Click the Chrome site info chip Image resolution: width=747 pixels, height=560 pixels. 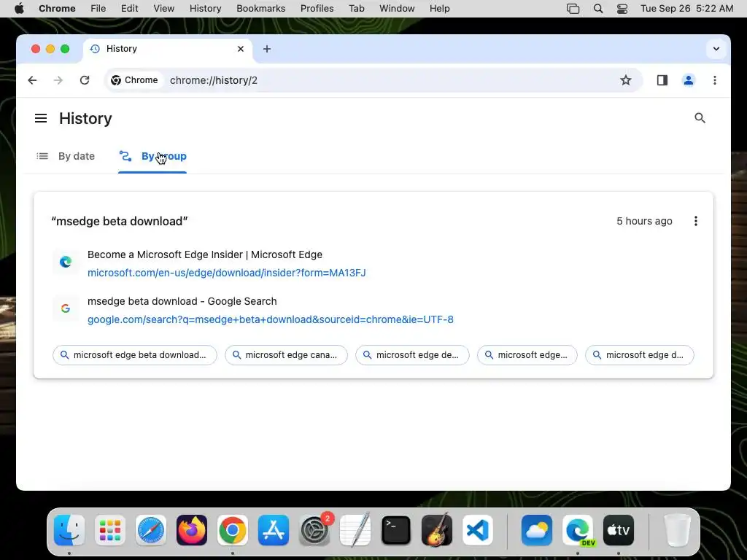point(134,80)
